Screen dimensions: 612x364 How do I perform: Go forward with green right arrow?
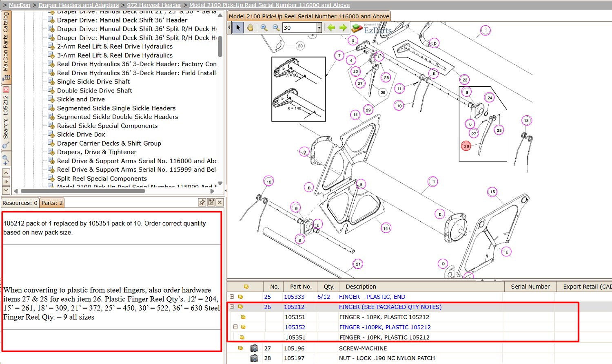tap(343, 28)
